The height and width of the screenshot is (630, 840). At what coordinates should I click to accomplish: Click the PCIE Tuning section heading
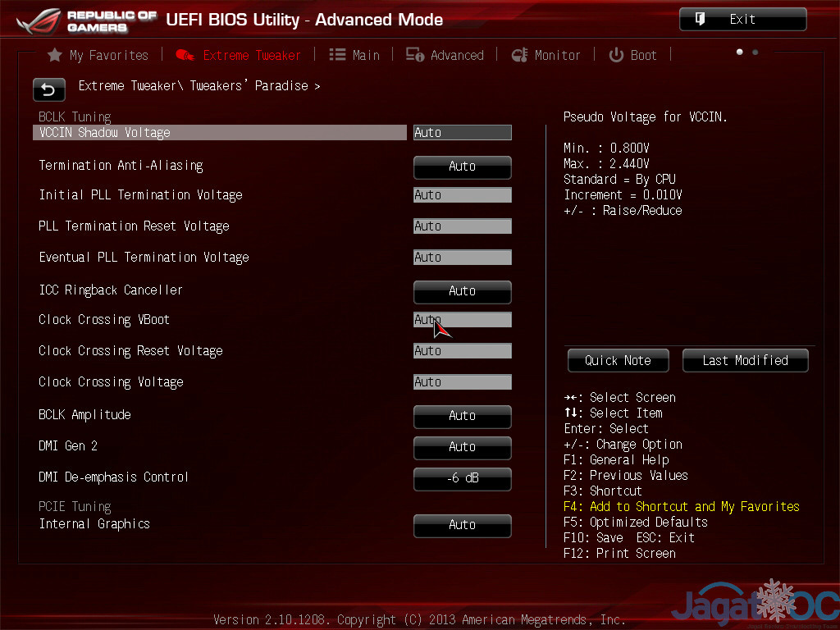click(x=75, y=506)
